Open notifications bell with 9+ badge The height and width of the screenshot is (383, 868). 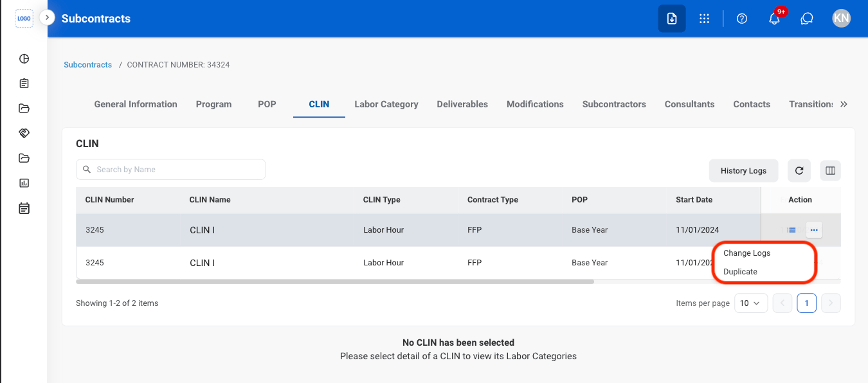tap(775, 19)
